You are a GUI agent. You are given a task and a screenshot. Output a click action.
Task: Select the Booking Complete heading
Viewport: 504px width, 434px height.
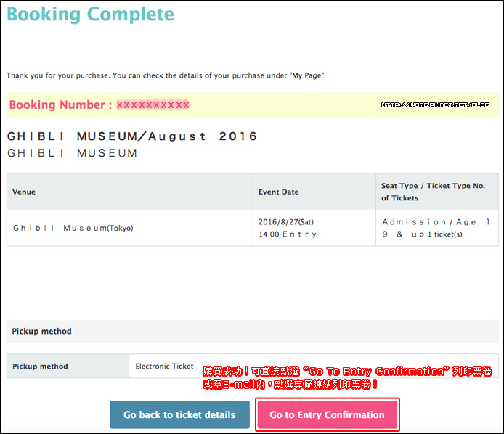point(90,14)
